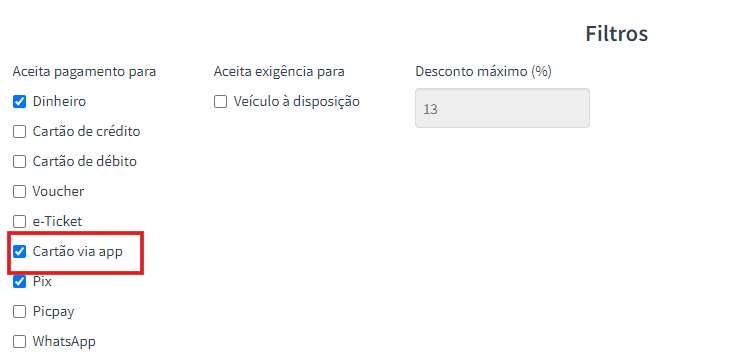Tick the Cartão de débito checkbox
Image resolution: width=742 pixels, height=362 pixels.
click(19, 162)
